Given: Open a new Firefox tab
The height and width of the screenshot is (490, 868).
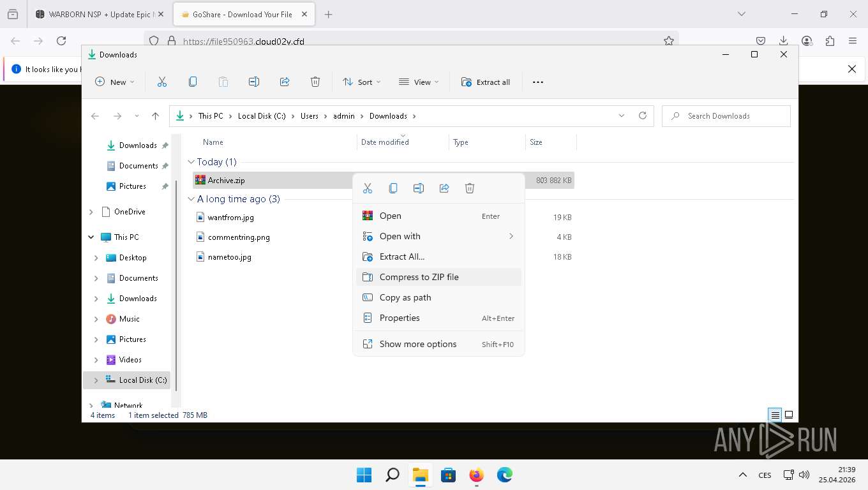Looking at the screenshot, I should [329, 14].
